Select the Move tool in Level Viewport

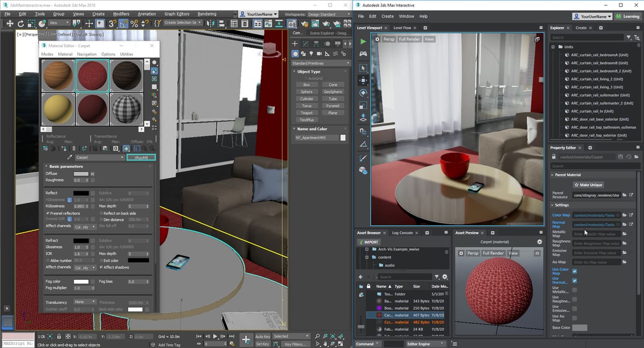pos(363,80)
